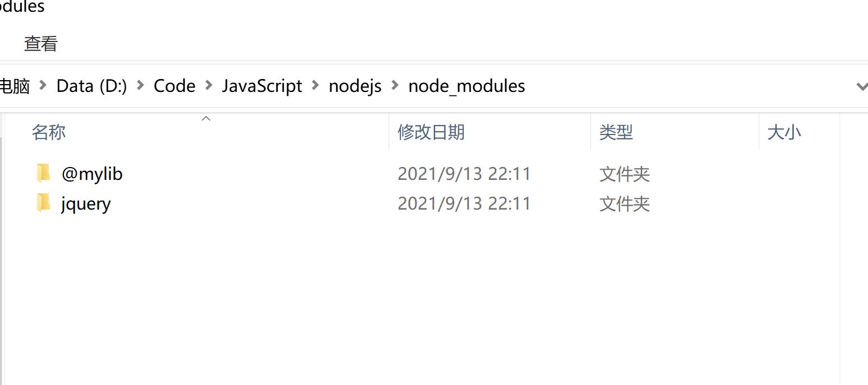Click node_modules breadcrumb segment

pos(467,86)
